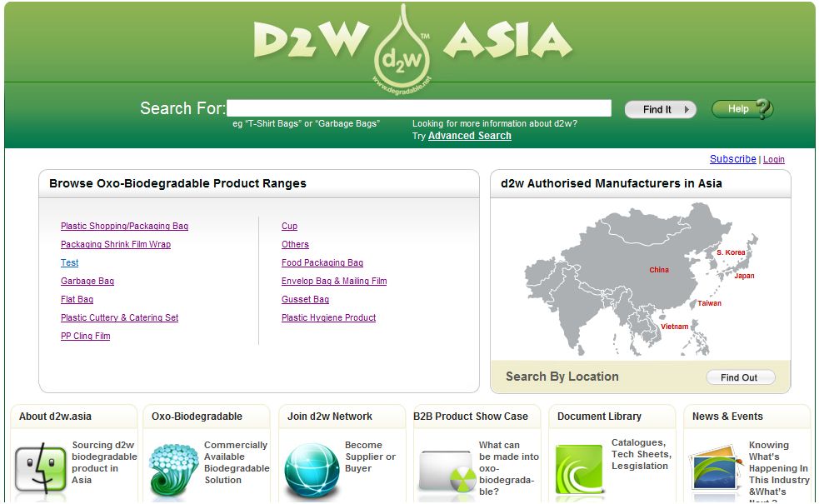Image resolution: width=819 pixels, height=504 pixels.
Task: Open the Flat Bag category
Action: click(77, 299)
